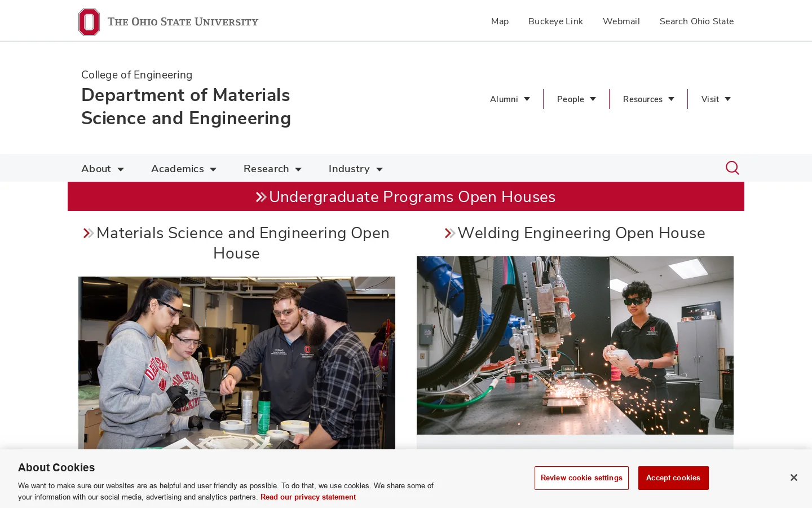Click the welding robot sparks photo

tap(575, 345)
